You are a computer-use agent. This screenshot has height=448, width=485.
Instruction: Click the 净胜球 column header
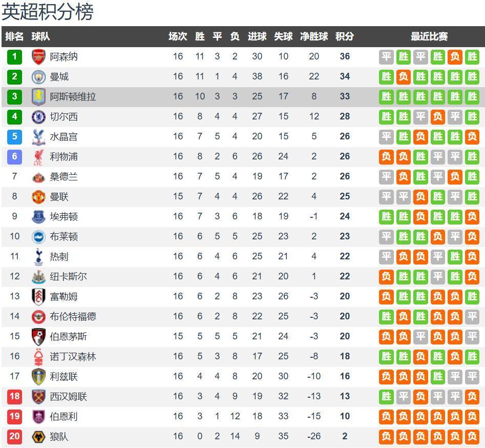[x=313, y=36]
